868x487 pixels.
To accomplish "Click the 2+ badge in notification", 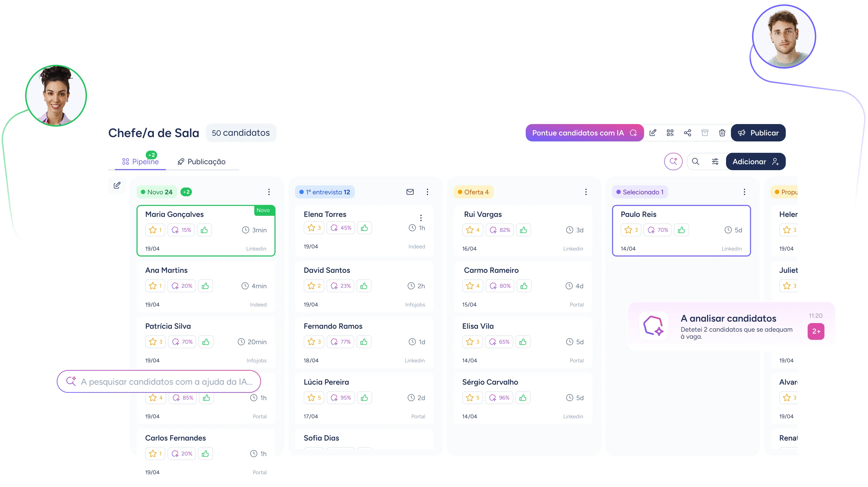I will point(816,331).
